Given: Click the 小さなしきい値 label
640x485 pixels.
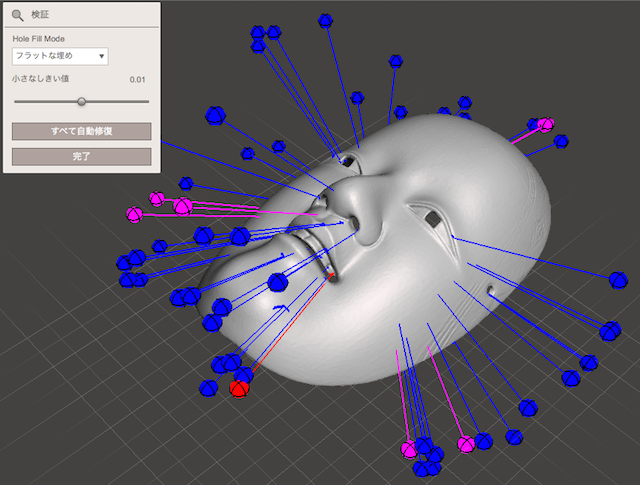Looking at the screenshot, I should coord(40,79).
